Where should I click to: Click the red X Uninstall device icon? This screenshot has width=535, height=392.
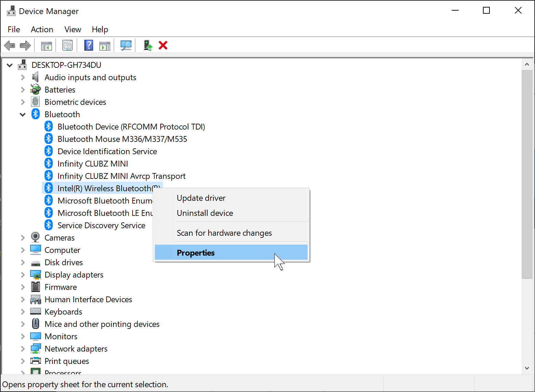point(163,45)
